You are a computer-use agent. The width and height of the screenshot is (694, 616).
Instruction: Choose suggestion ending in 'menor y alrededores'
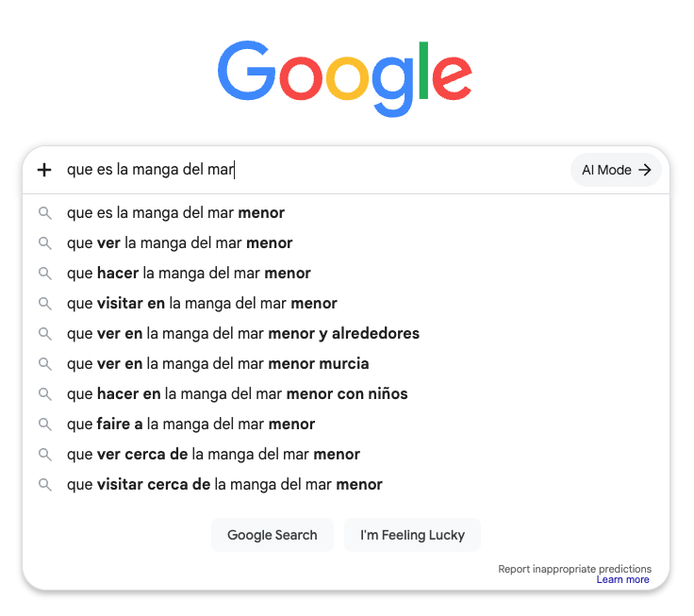click(x=346, y=333)
